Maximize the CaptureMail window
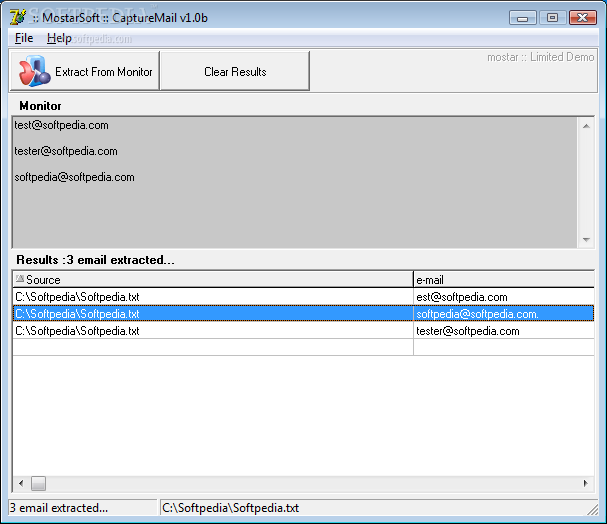607x524 pixels. coord(552,18)
